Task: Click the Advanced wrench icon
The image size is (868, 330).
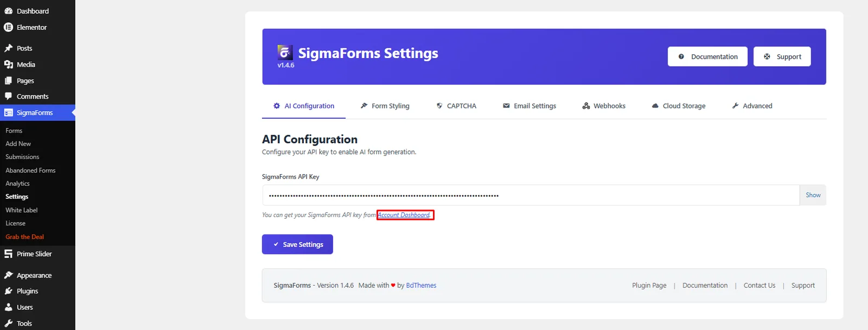Action: [x=735, y=106]
